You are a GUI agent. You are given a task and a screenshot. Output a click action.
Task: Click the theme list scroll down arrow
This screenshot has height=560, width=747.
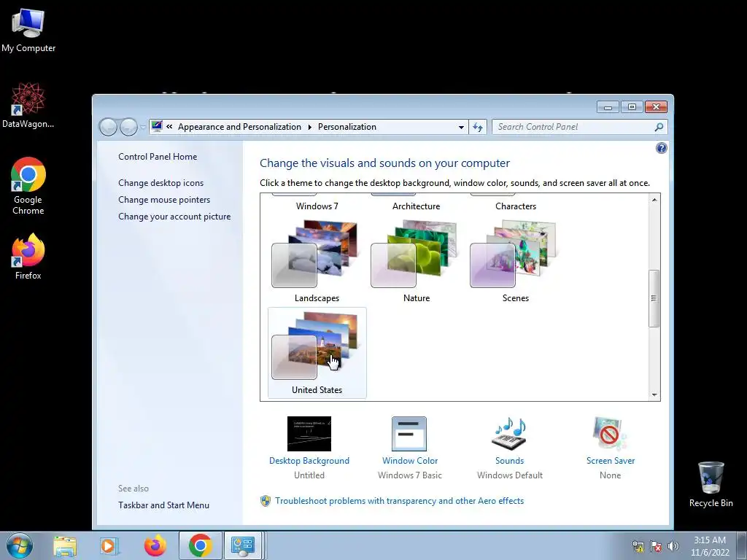pyautogui.click(x=654, y=394)
